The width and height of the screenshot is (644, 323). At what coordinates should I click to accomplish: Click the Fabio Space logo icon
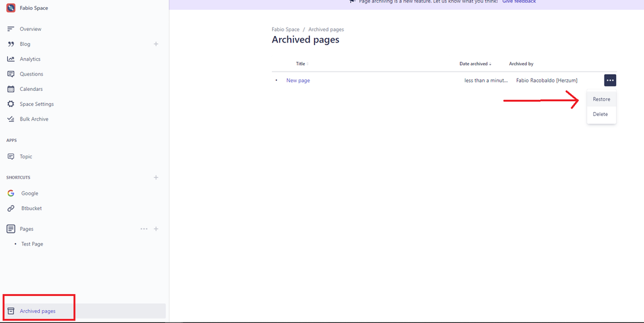point(11,8)
